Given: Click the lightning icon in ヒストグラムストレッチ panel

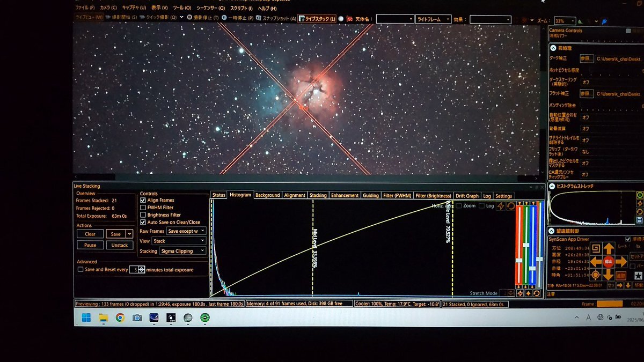Looking at the screenshot, I should pyautogui.click(x=639, y=203).
